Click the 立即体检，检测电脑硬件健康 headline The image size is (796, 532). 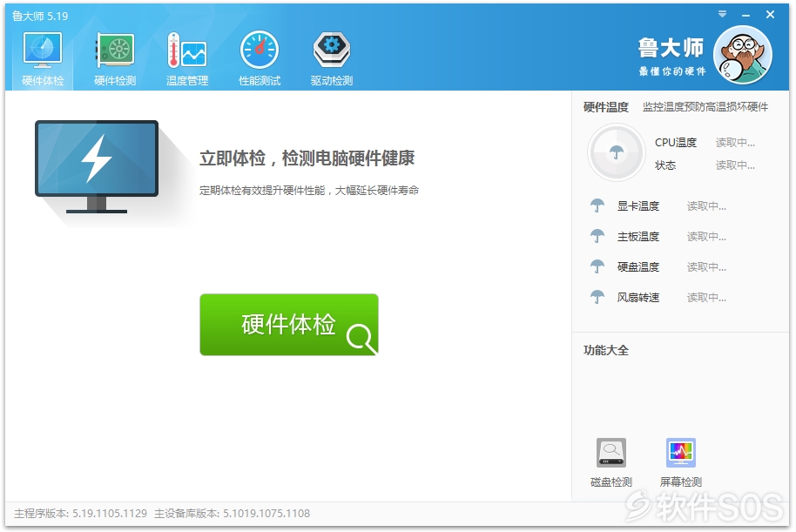307,158
